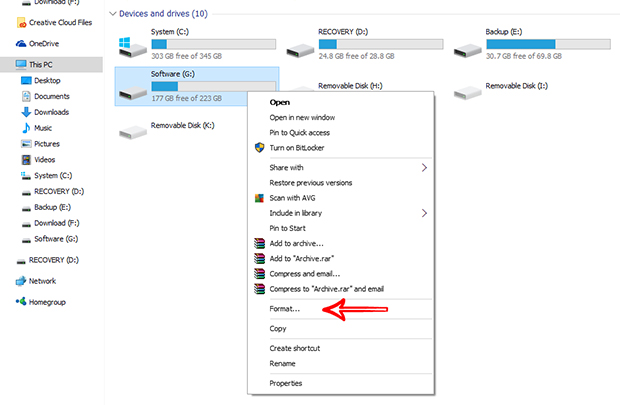Click the Documents icon in sidebar

[26, 96]
